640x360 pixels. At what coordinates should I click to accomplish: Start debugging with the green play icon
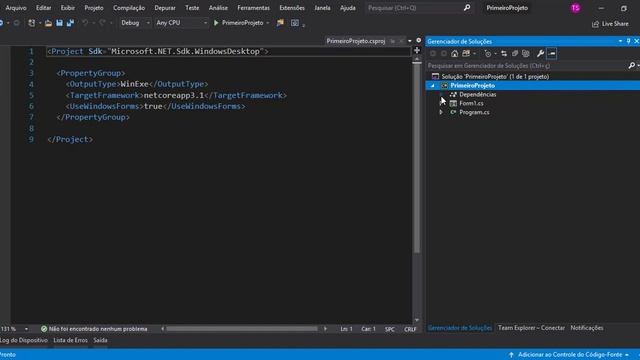(x=216, y=23)
